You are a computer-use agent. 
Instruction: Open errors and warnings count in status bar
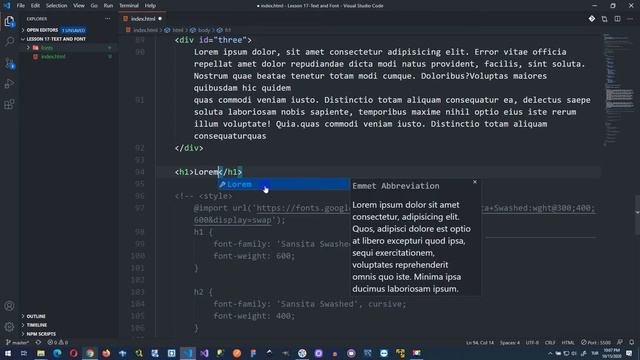58,342
